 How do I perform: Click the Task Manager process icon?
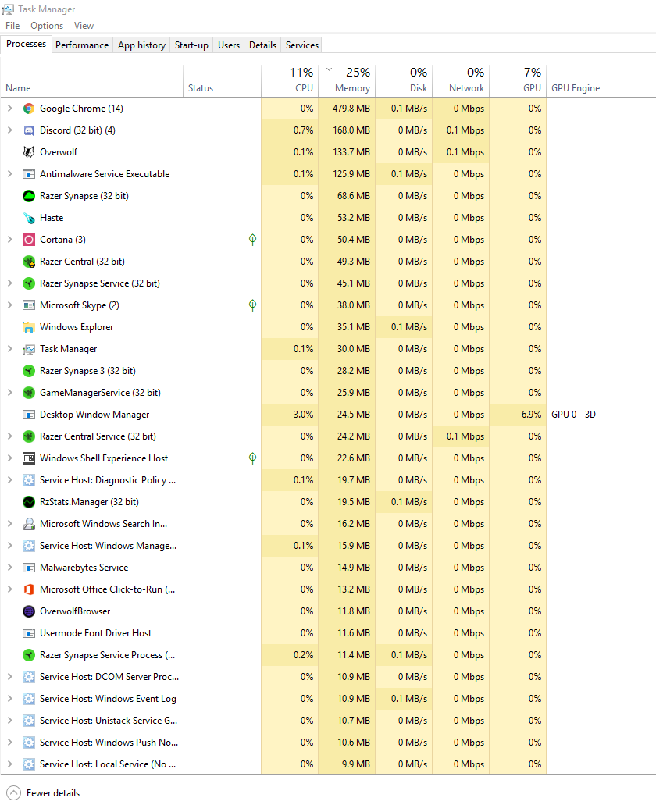pyautogui.click(x=29, y=349)
